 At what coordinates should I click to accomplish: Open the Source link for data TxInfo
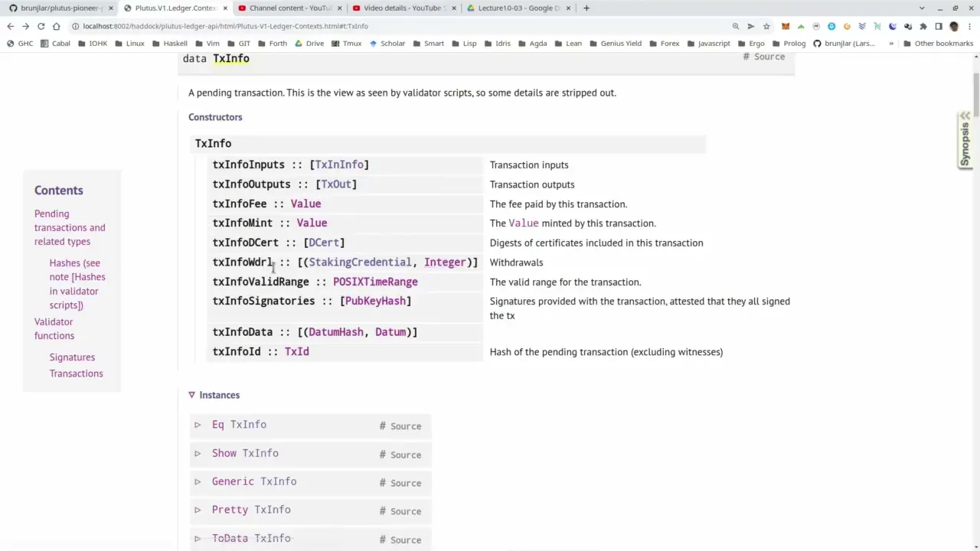pos(769,57)
